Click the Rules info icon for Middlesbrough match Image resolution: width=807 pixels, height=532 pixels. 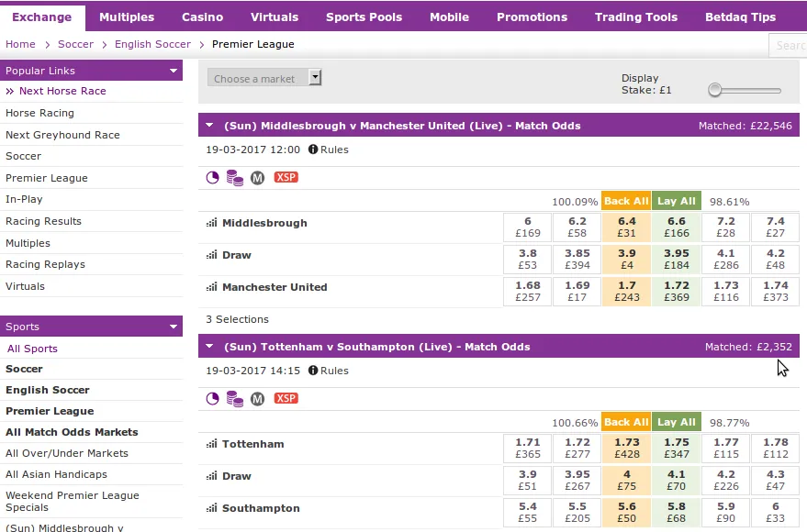click(313, 150)
